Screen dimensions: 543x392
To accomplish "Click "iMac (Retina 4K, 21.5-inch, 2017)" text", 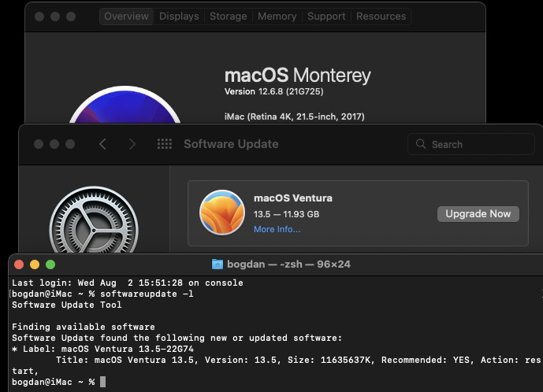I will point(295,116).
